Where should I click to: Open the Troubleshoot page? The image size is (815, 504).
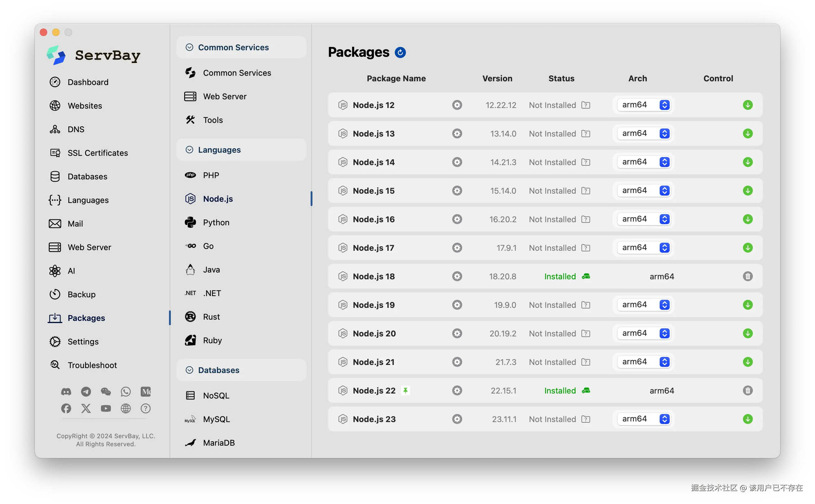[92, 365]
